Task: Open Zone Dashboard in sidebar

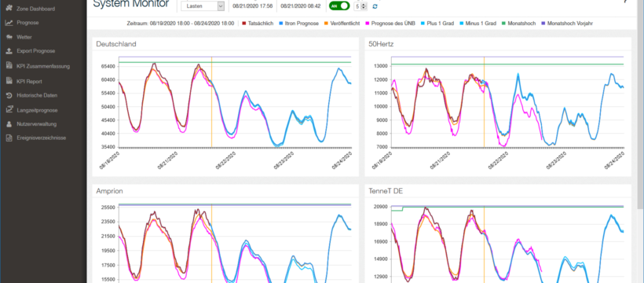Action: pos(35,9)
